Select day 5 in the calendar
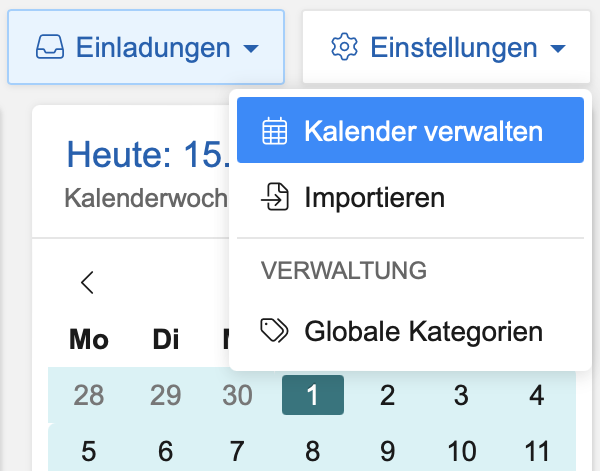The height and width of the screenshot is (471, 600). tap(89, 450)
